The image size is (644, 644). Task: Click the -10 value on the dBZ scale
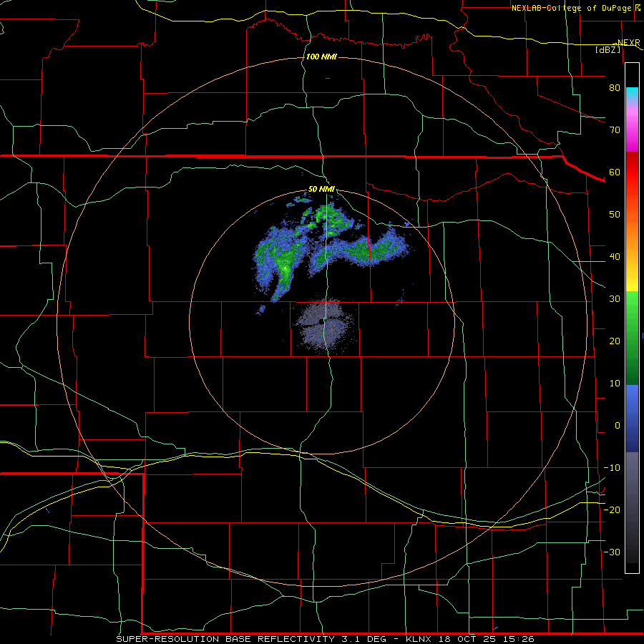(612, 468)
